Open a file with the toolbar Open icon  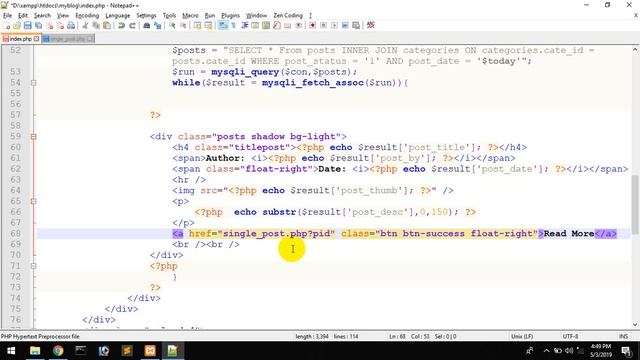(17, 25)
